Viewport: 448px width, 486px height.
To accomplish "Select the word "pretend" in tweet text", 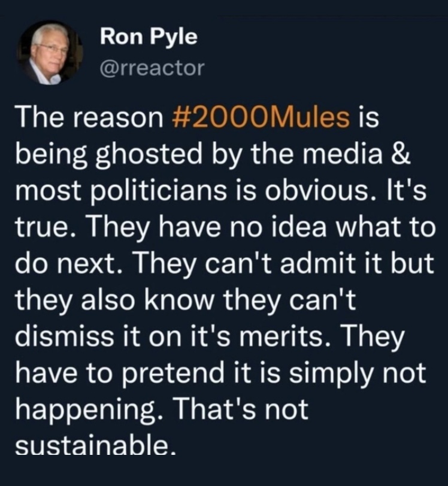I will (174, 374).
